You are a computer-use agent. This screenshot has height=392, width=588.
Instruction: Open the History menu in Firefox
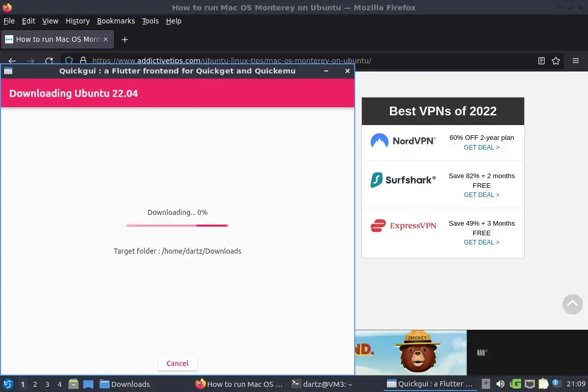click(78, 21)
